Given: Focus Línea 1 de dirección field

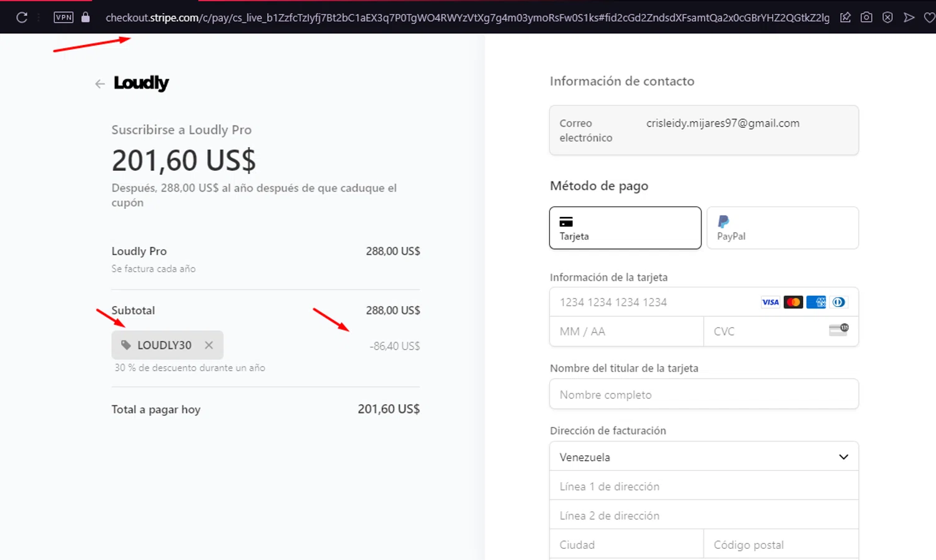Looking at the screenshot, I should [x=704, y=486].
